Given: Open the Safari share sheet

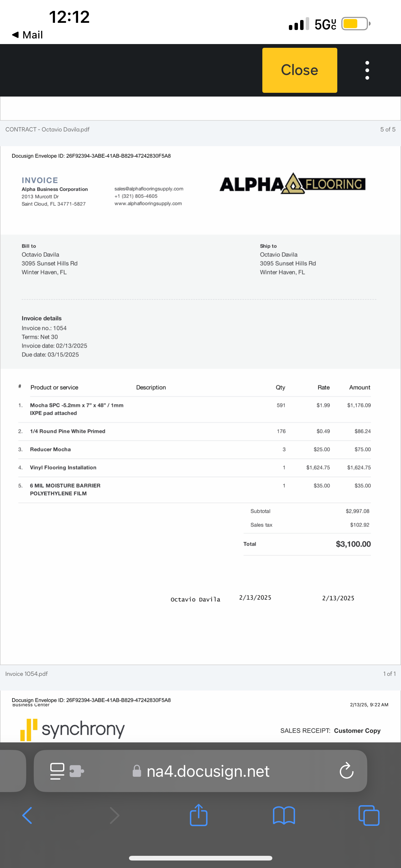Looking at the screenshot, I should (199, 815).
